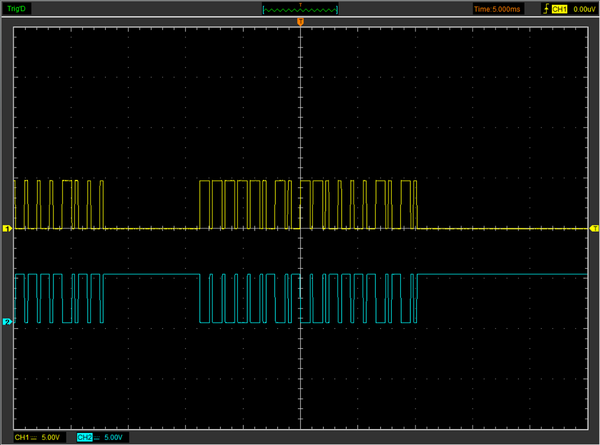Click the yellow trigger level arrow at right edge

594,228
